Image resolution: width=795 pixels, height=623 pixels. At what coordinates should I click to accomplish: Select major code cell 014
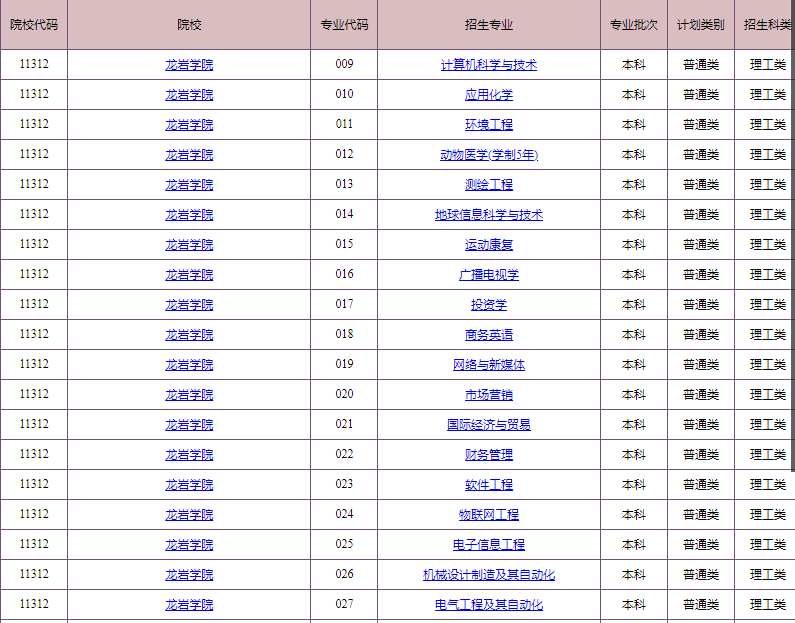[344, 214]
